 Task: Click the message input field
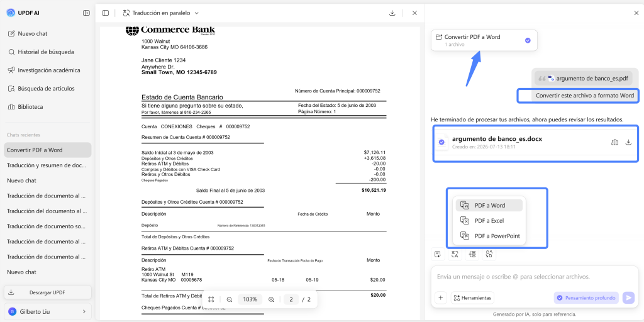533,277
